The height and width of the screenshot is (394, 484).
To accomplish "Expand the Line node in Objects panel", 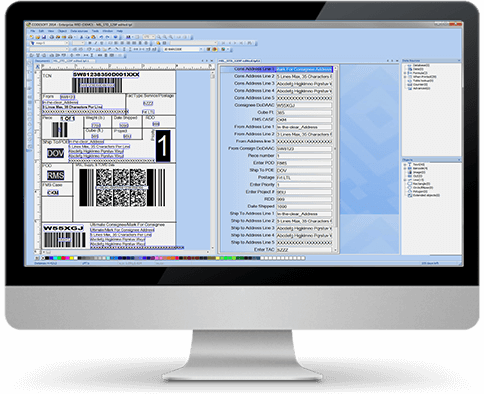I will (405, 180).
